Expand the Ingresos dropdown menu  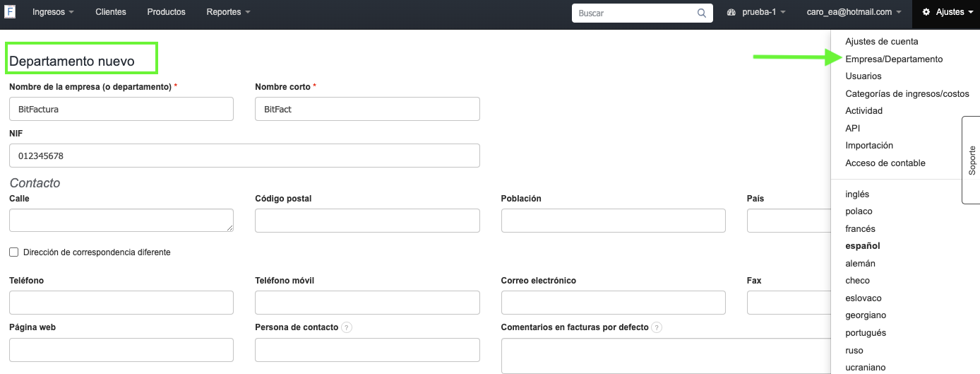tap(53, 13)
